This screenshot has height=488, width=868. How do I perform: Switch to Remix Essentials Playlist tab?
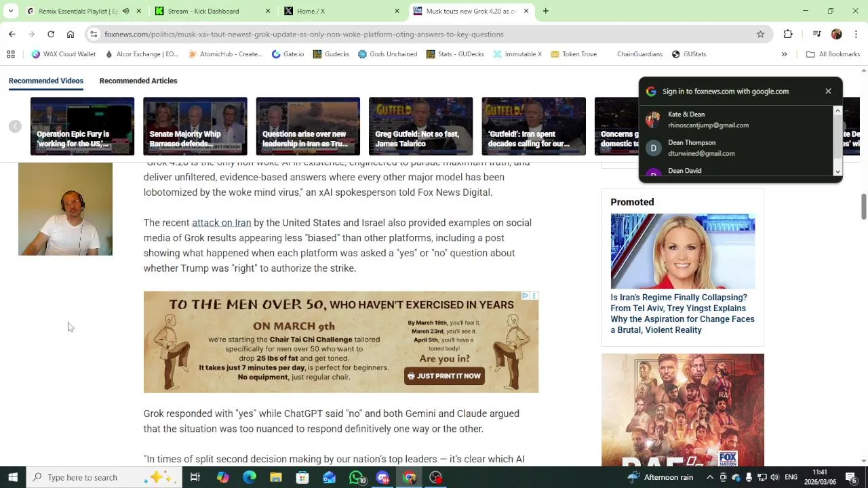78,11
